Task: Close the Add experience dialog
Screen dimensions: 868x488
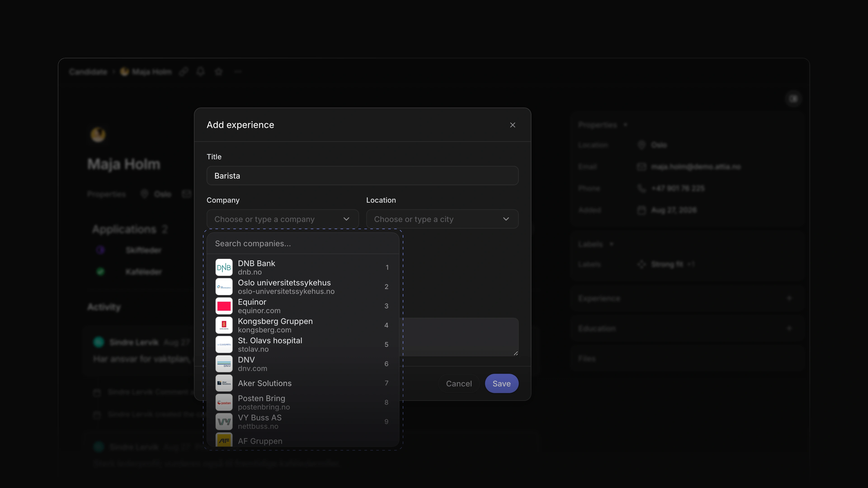Action: pos(512,125)
